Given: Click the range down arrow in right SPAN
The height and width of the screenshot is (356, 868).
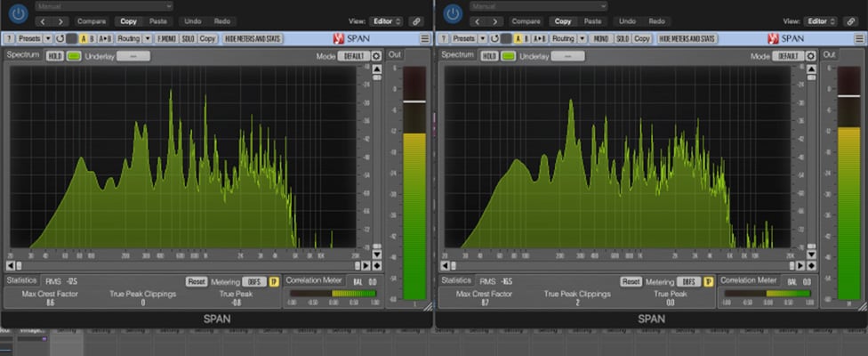Looking at the screenshot, I should tap(811, 255).
